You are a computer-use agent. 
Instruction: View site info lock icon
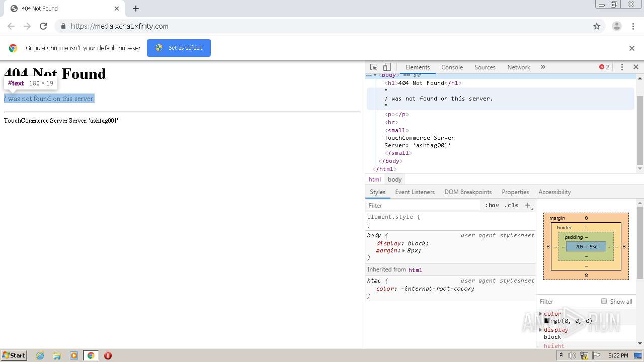[63, 26]
